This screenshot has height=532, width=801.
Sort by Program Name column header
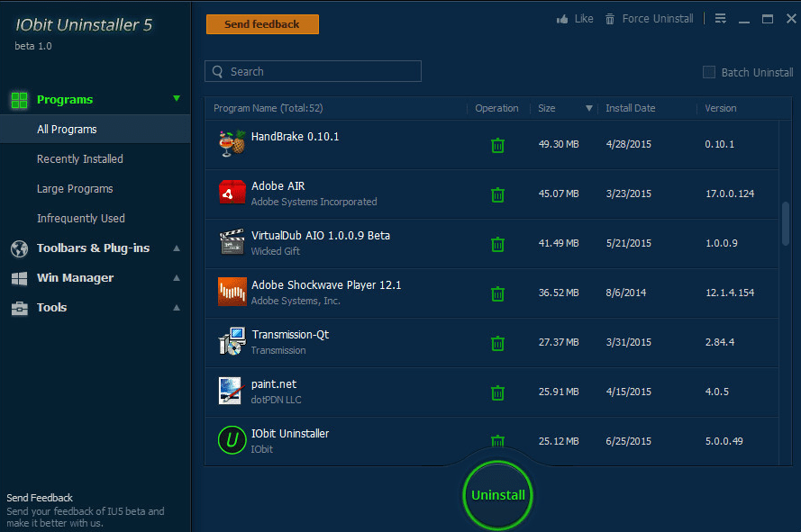click(269, 108)
